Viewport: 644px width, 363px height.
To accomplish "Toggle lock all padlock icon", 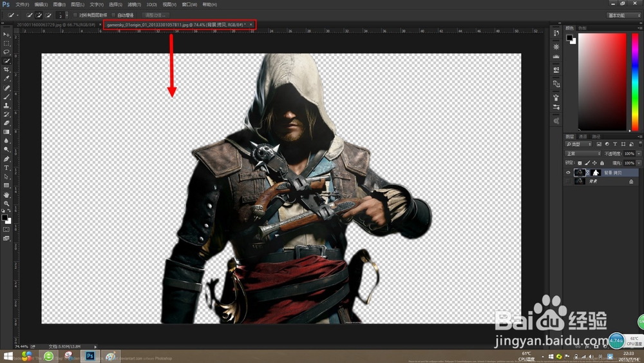I will pos(602,163).
